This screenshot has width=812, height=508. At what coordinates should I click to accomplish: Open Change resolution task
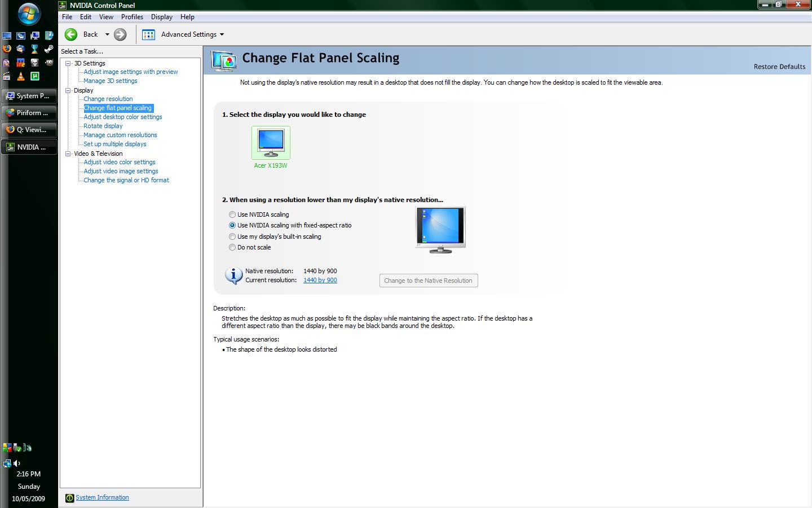point(108,99)
